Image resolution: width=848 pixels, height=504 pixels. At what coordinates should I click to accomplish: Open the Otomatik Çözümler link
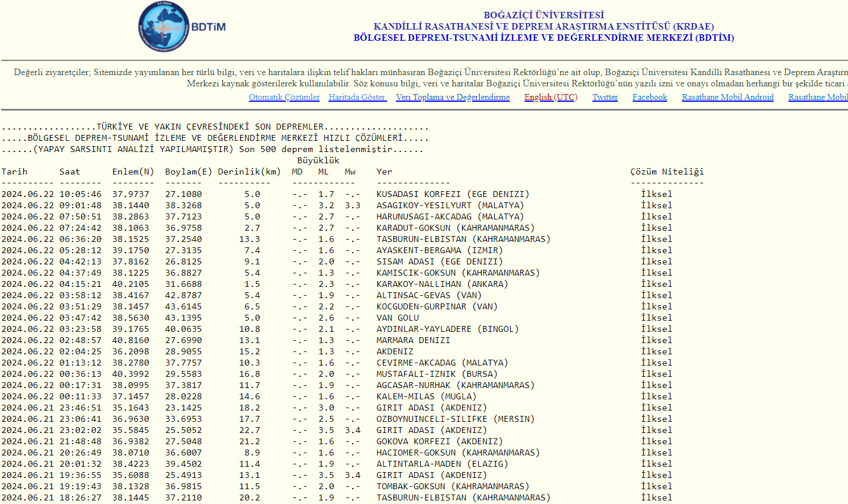[x=284, y=97]
